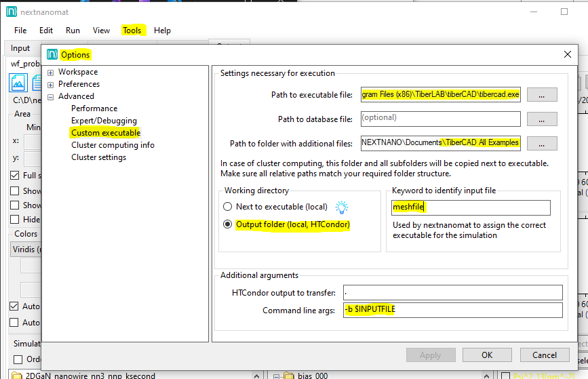Open the Run menu

[x=73, y=31]
